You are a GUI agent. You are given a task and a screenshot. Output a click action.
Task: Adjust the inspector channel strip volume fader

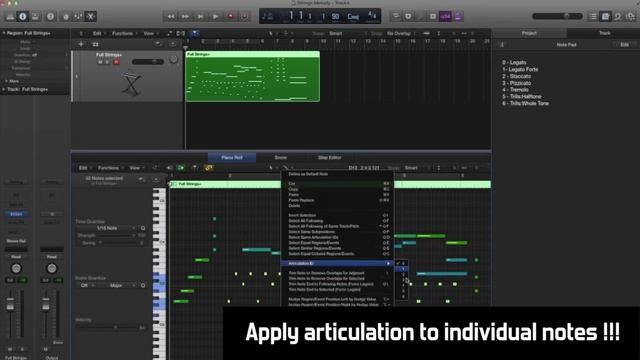pos(10,304)
